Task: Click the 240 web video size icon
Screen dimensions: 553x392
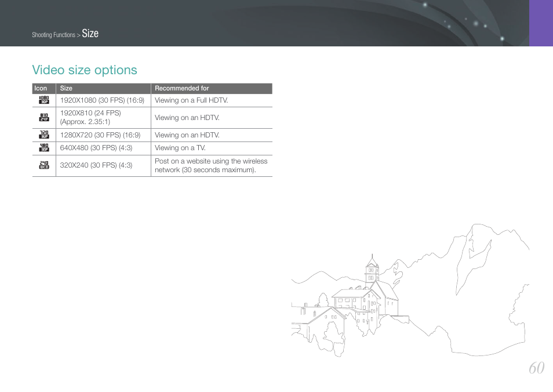Action: click(x=43, y=165)
